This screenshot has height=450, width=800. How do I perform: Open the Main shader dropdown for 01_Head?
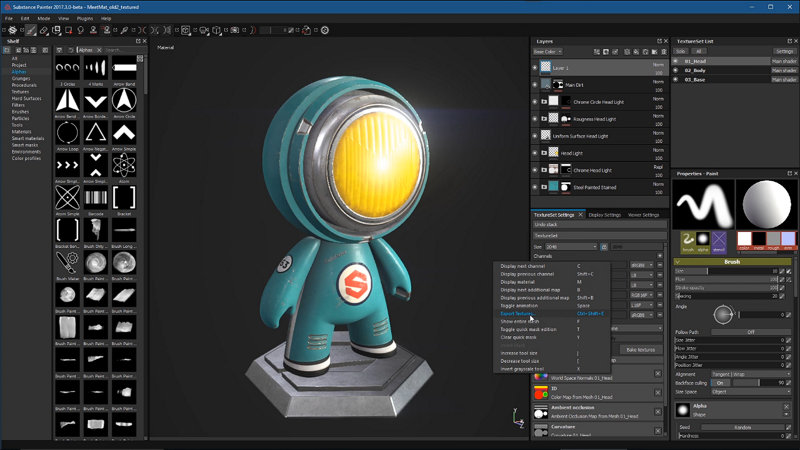(784, 61)
